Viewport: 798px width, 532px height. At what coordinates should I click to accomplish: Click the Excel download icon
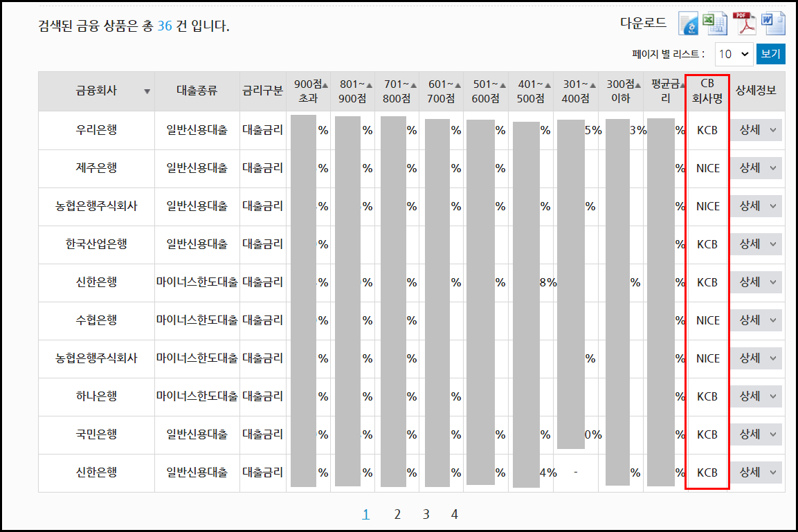click(715, 24)
